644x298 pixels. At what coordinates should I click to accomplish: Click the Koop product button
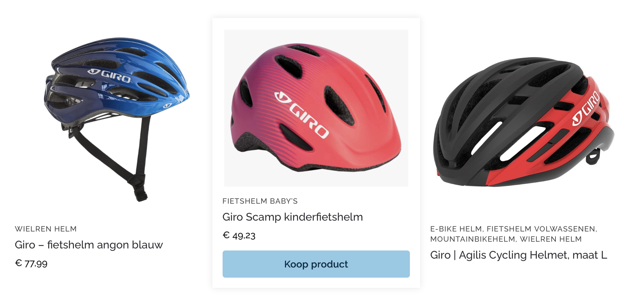315,264
